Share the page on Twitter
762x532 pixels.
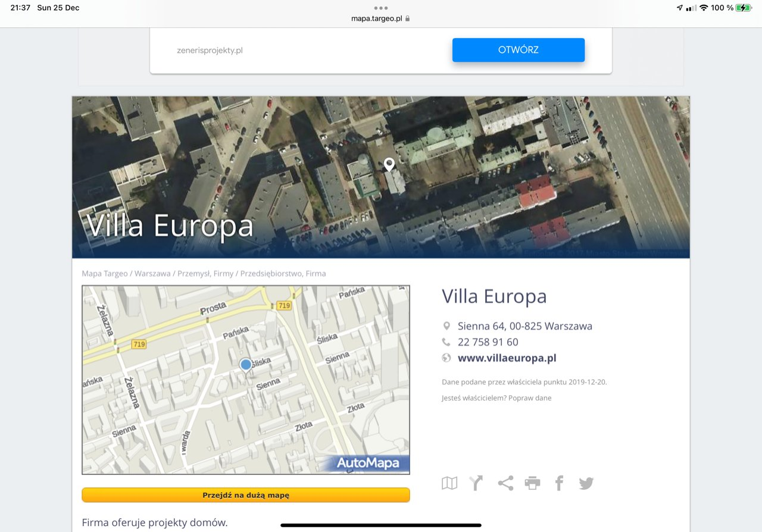pyautogui.click(x=586, y=483)
